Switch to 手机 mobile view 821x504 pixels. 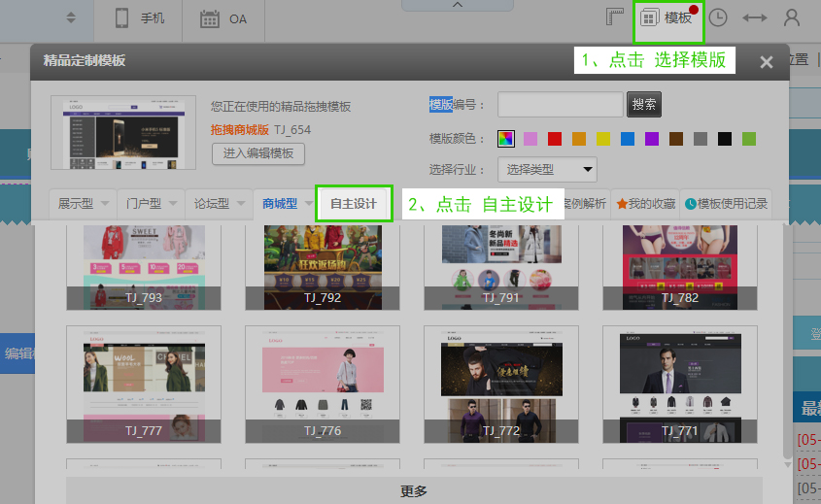pyautogui.click(x=139, y=18)
